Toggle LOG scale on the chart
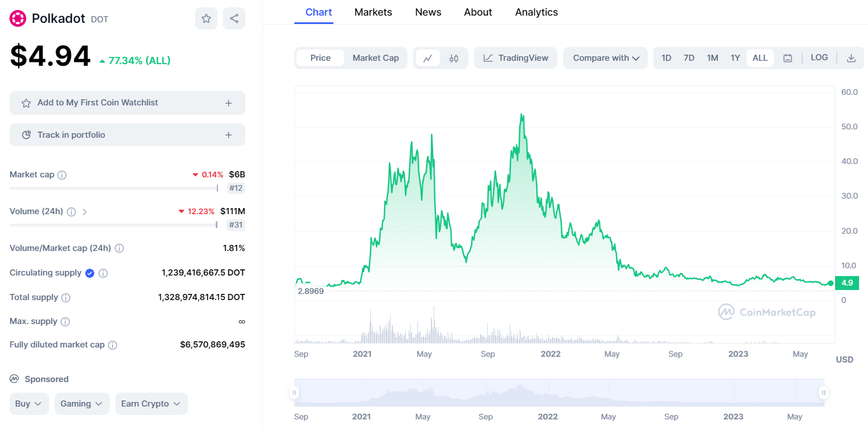868x430 pixels. point(819,57)
